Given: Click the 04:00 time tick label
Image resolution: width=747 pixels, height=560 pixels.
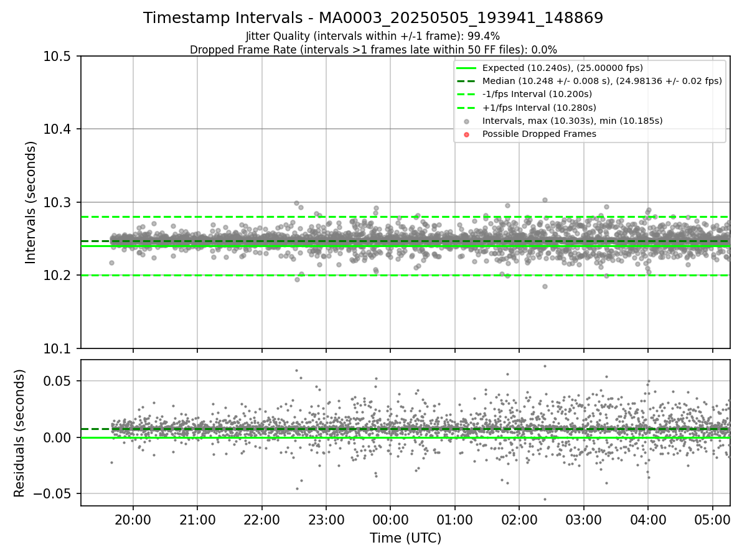Looking at the screenshot, I should [x=648, y=519].
